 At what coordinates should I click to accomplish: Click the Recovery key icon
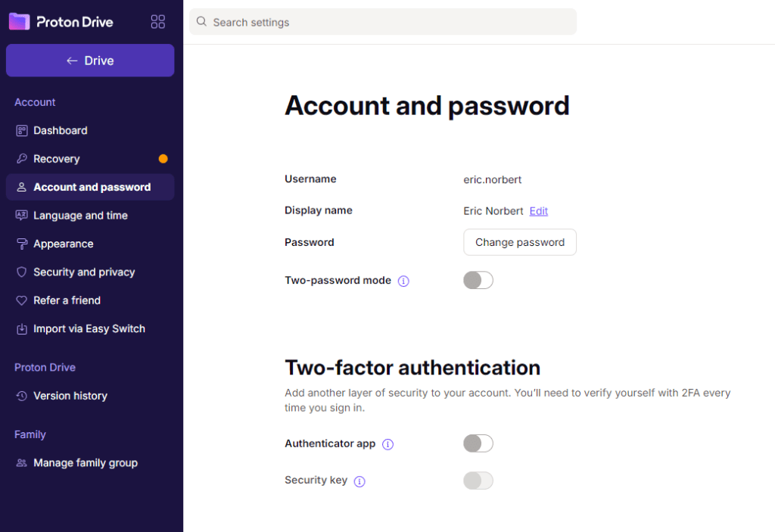(20, 159)
